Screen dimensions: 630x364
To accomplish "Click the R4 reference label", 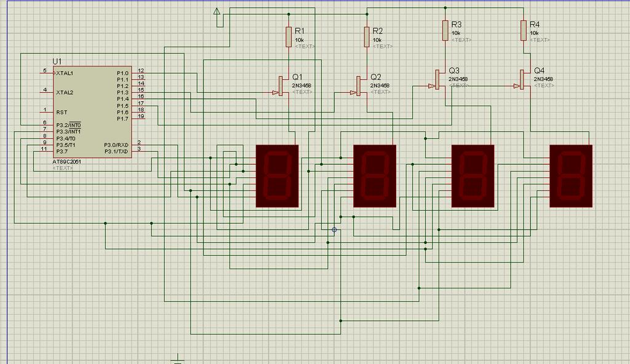I will 535,25.
